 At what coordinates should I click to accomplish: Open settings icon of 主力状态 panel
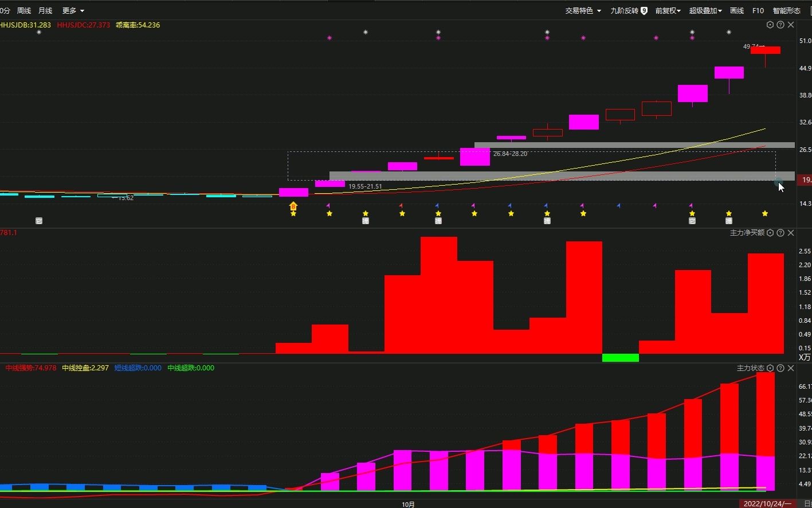click(770, 368)
